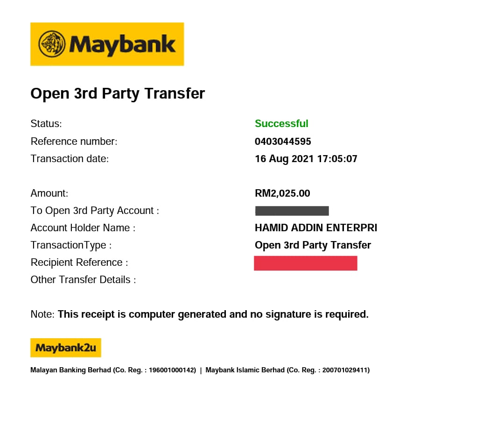Select account holder name HAMID ADDIN ENTERPRI
Screen dimensions: 504x441
(316, 228)
